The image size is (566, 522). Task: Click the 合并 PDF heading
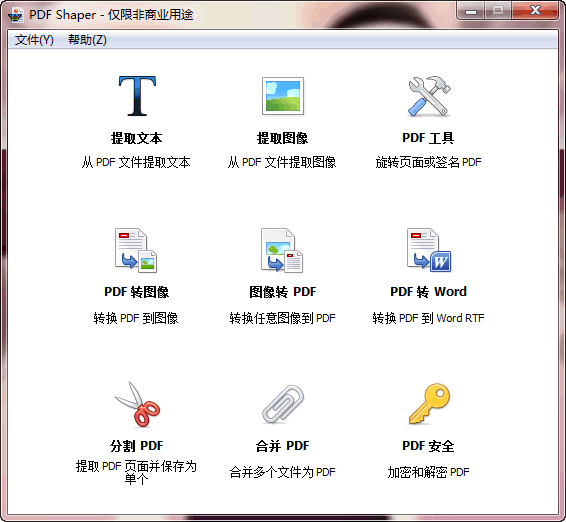click(282, 446)
